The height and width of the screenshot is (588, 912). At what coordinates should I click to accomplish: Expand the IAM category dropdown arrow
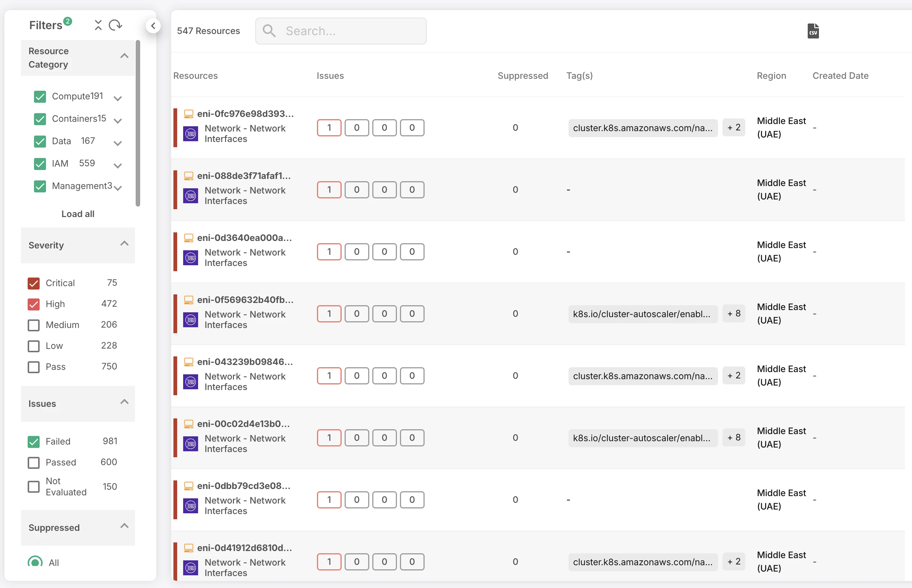click(118, 166)
